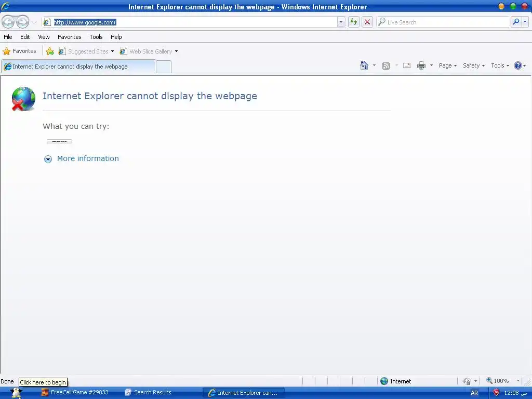This screenshot has width=532, height=399.
Task: Open the File menu
Action: (x=8, y=37)
